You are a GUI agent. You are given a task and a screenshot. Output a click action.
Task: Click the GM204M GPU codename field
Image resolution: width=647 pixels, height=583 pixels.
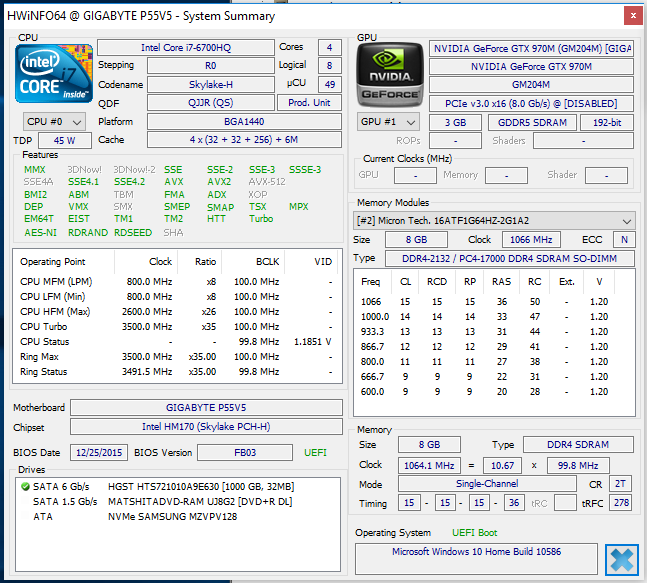point(531,85)
